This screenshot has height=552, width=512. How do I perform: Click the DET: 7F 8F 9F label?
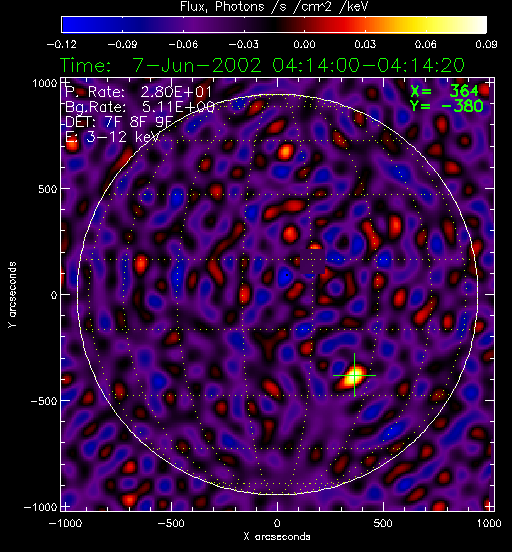coord(119,122)
